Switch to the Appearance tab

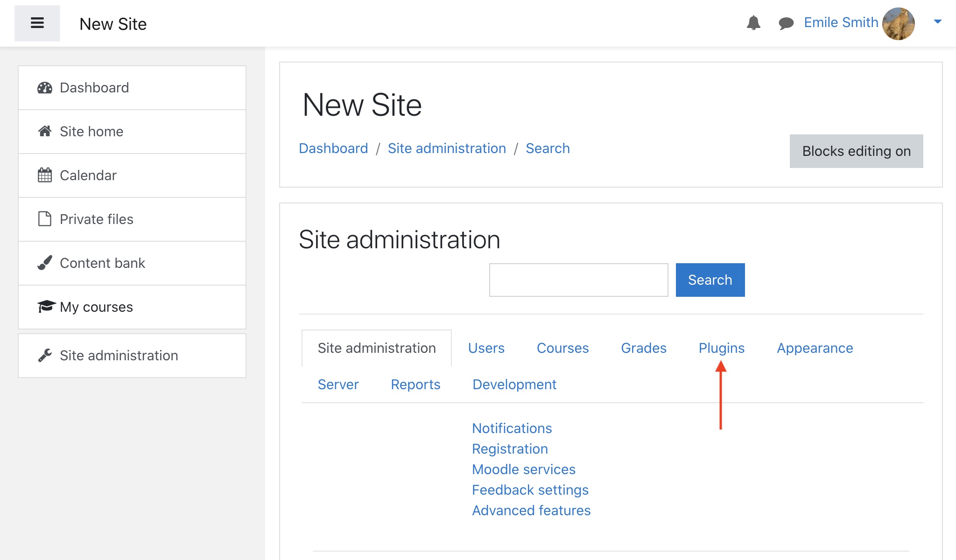815,348
